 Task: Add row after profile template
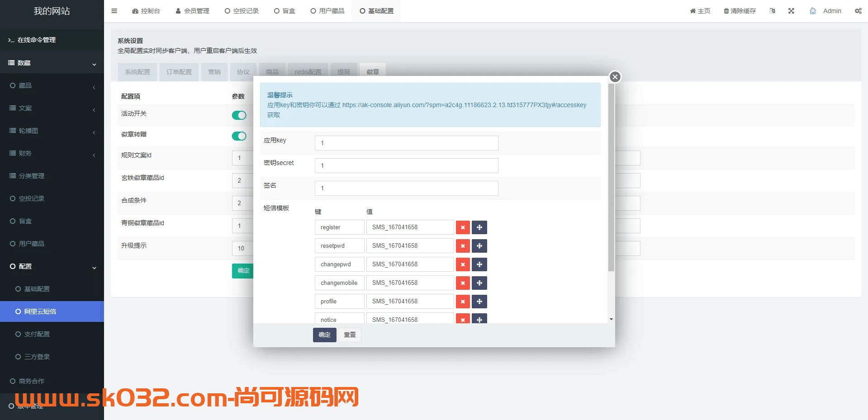pos(479,302)
